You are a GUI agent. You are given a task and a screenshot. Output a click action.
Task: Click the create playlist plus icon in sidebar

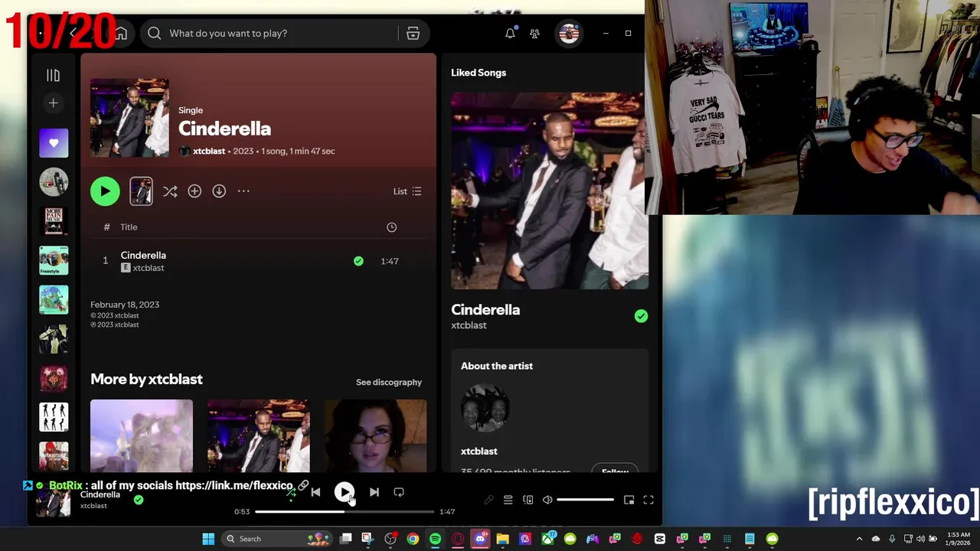coord(53,103)
